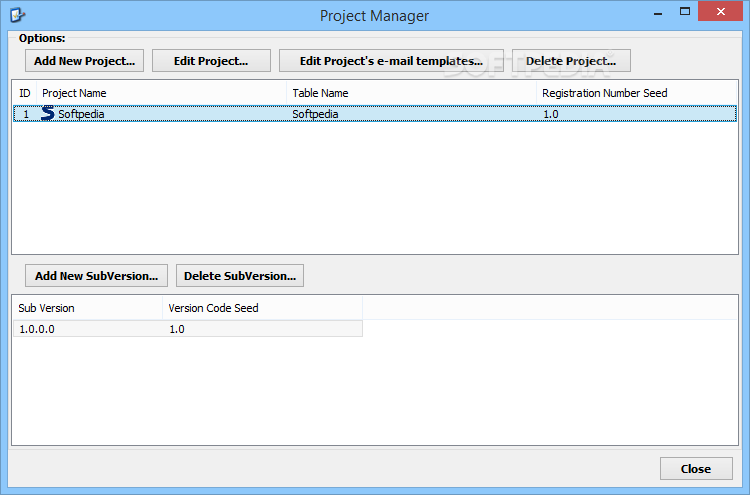The image size is (750, 495).
Task: Close window using the red X button
Action: (721, 11)
